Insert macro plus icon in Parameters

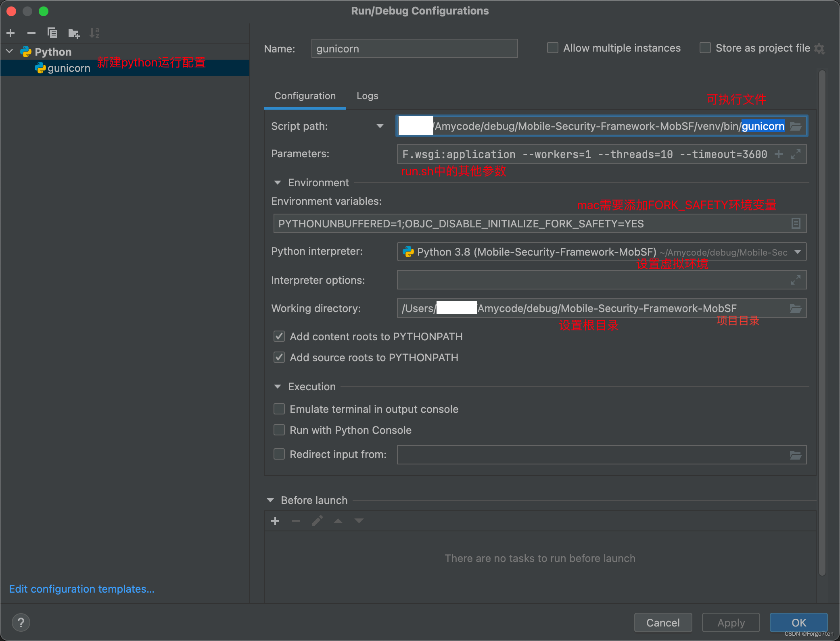click(779, 154)
